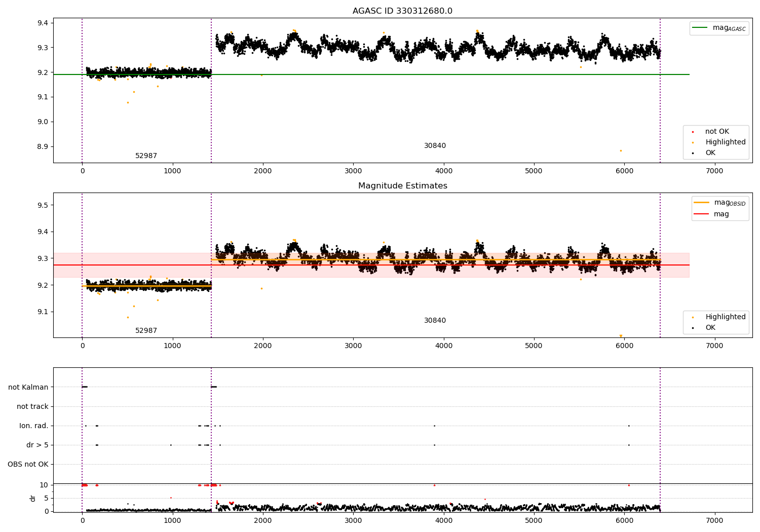Image resolution: width=760 pixels, height=532 pixels.
Task: Click obsid label 52987 in Magnitude Estimates plot
Action: pos(146,331)
